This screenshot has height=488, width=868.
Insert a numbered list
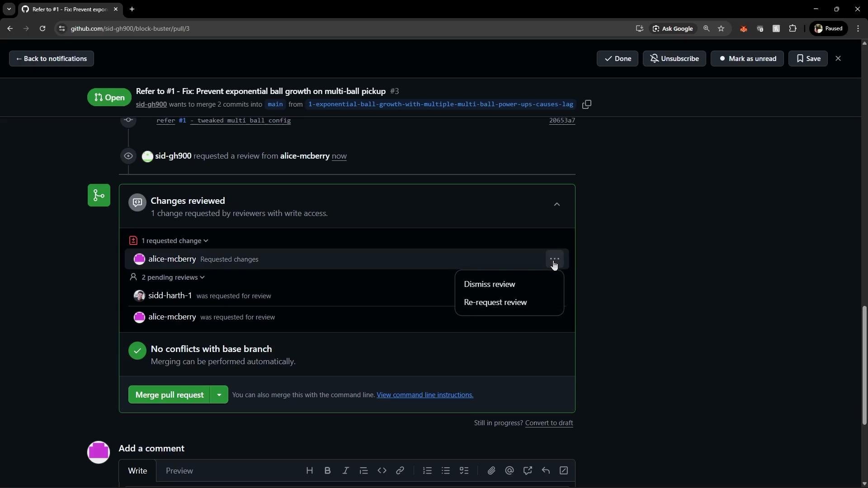(x=427, y=471)
